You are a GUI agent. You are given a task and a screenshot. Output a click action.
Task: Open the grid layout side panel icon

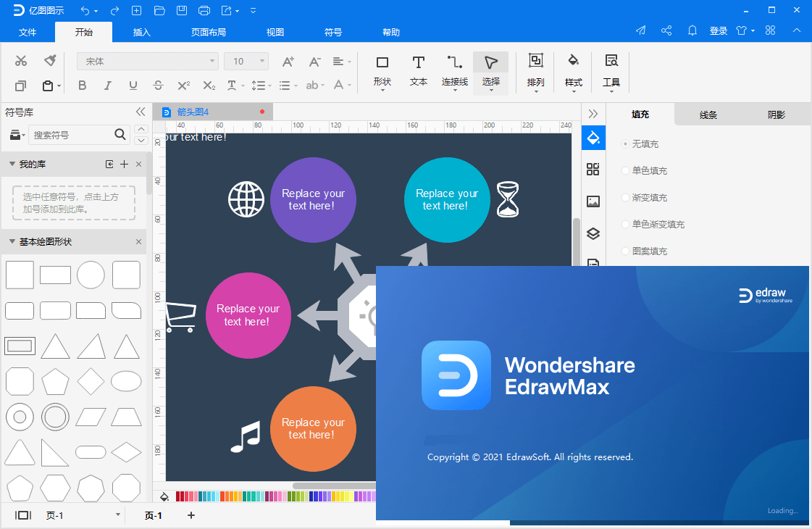click(x=593, y=170)
